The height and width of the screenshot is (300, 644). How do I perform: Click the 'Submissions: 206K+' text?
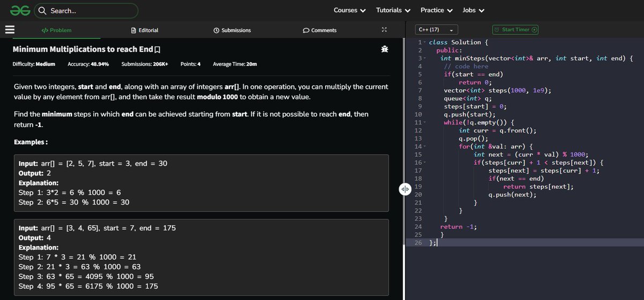point(145,64)
